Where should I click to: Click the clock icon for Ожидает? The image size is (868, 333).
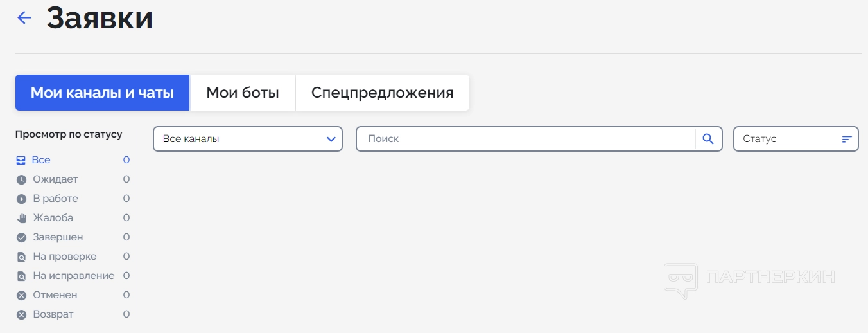coord(22,179)
